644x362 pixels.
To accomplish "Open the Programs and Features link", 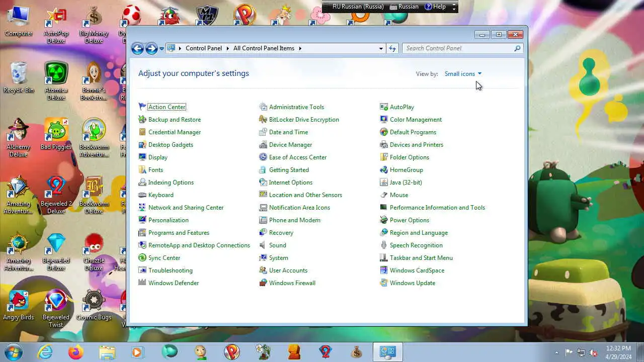I will [x=179, y=232].
